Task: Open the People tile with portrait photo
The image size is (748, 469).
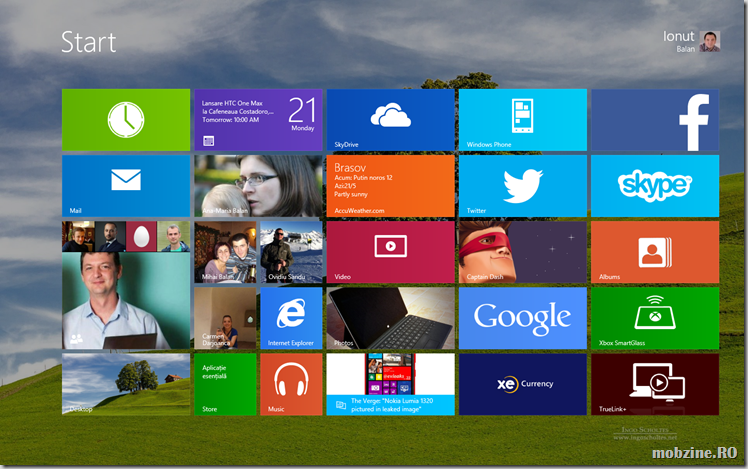Action: click(x=126, y=285)
